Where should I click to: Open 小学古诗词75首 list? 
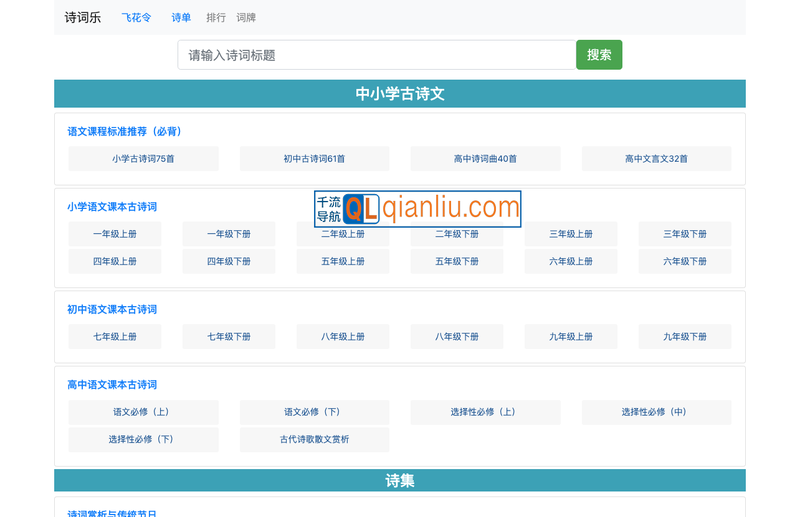[x=143, y=159]
